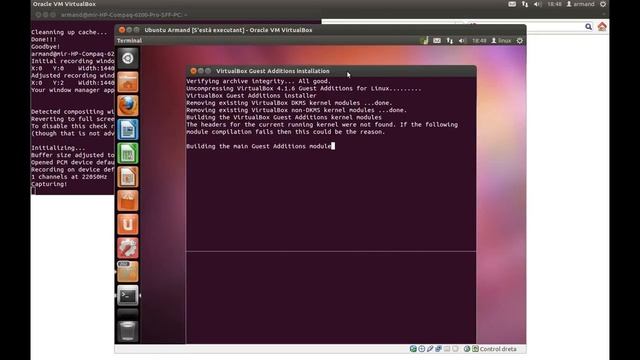The image size is (640, 360).
Task: Minimize the Guest Additions installation window
Action: click(201, 71)
